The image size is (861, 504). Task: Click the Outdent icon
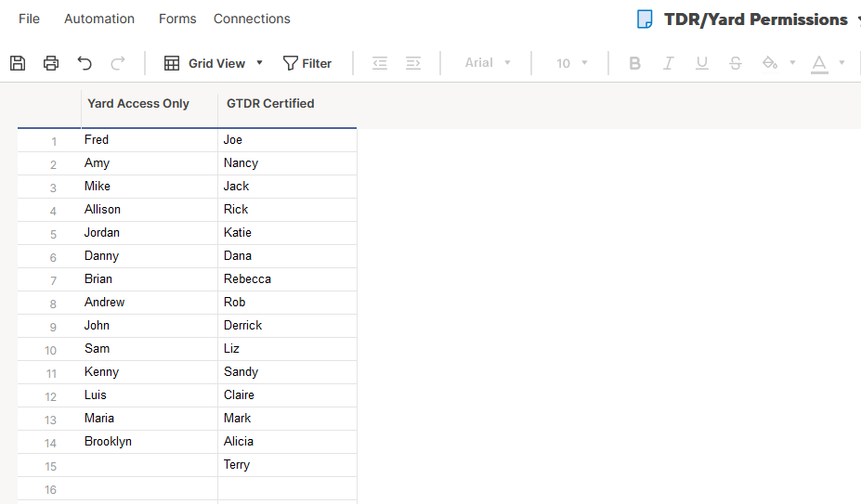tap(380, 63)
